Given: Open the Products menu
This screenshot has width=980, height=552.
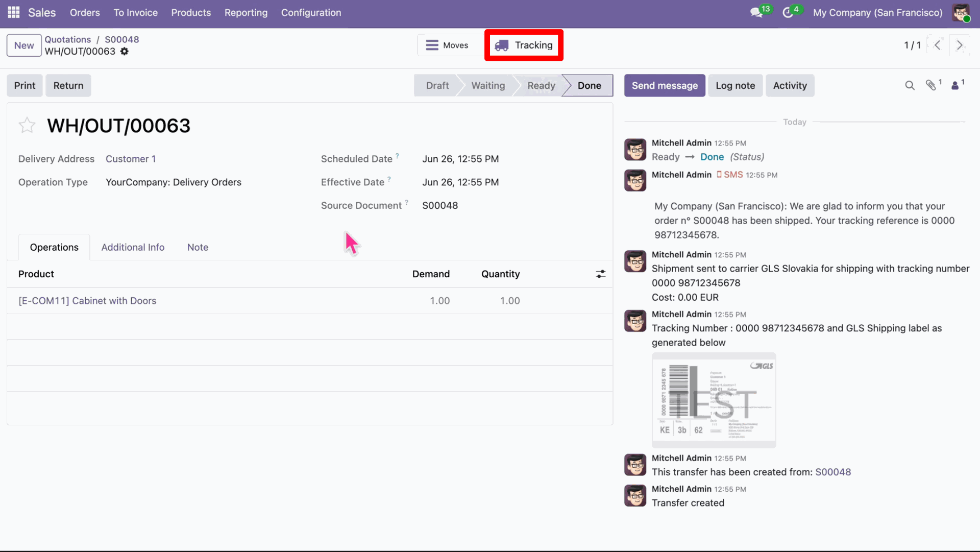Looking at the screenshot, I should (x=191, y=12).
